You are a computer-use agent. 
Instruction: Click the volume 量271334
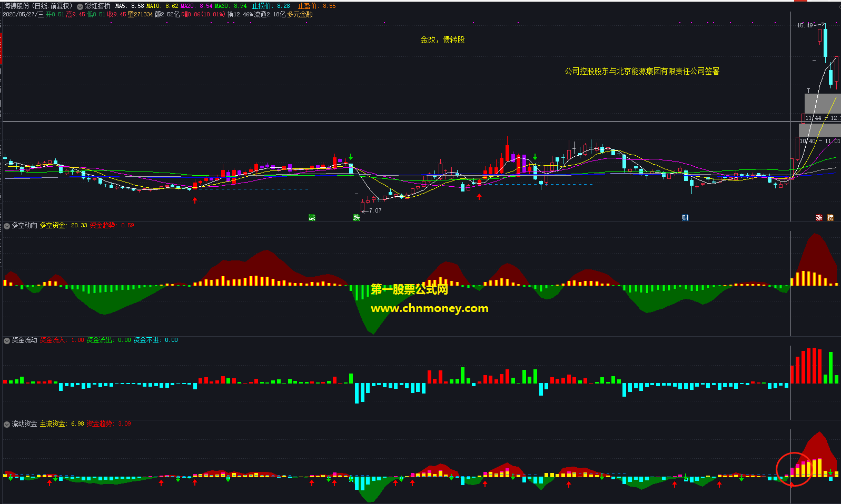(140, 14)
